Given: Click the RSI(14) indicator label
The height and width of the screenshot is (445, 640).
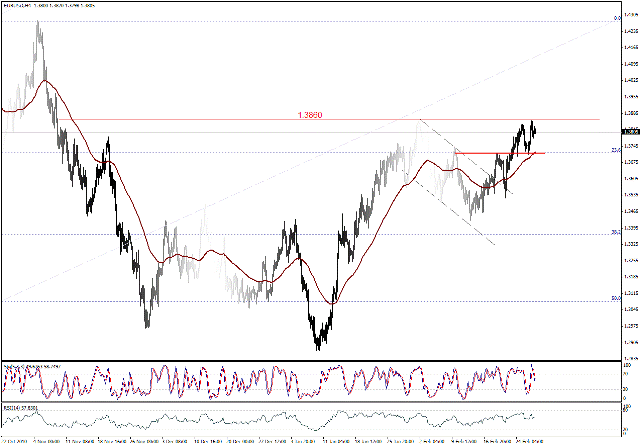Looking at the screenshot, I should (22, 409).
